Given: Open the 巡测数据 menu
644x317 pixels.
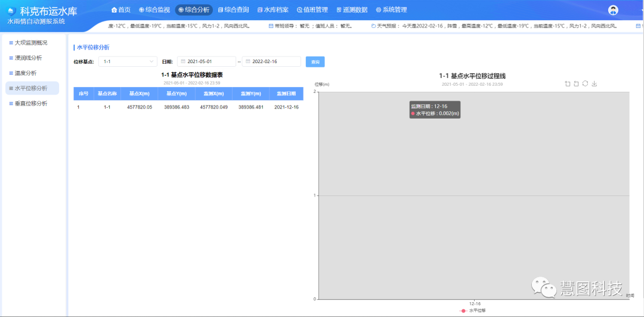Looking at the screenshot, I should (352, 10).
